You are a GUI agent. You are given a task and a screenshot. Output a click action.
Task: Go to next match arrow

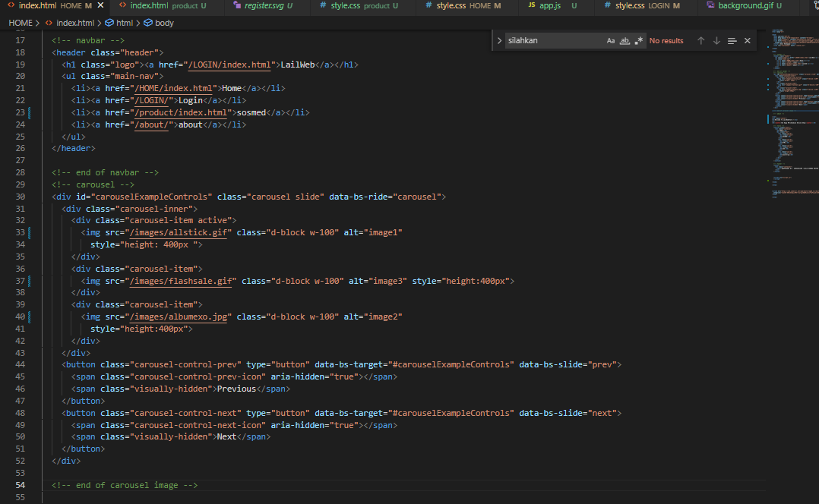pos(716,41)
